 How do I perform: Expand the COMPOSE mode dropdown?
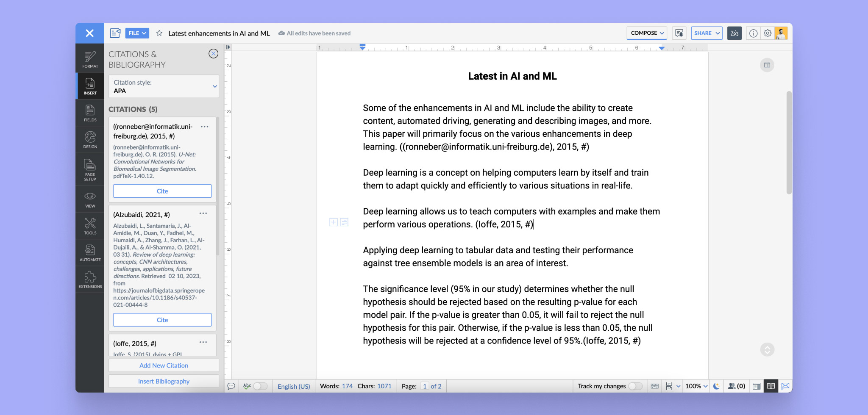647,33
